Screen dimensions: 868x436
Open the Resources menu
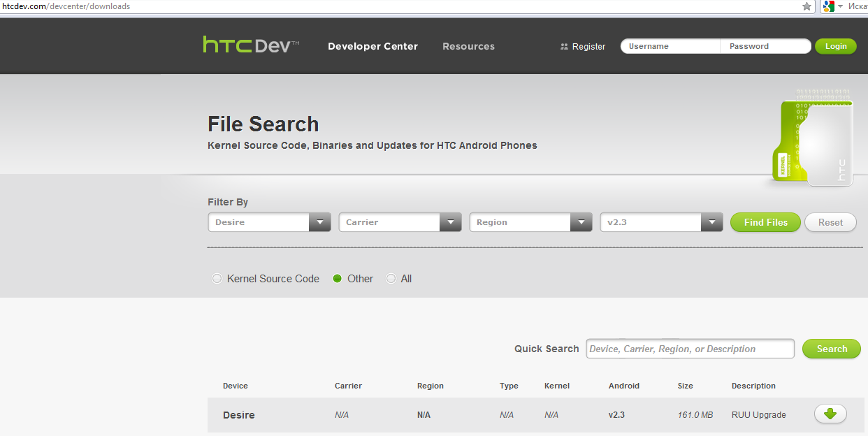pyautogui.click(x=468, y=46)
